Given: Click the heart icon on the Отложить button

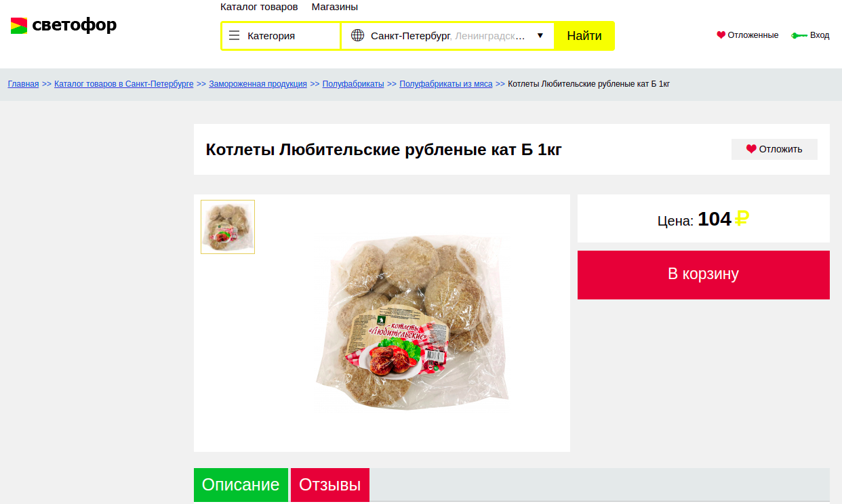Looking at the screenshot, I should [751, 149].
